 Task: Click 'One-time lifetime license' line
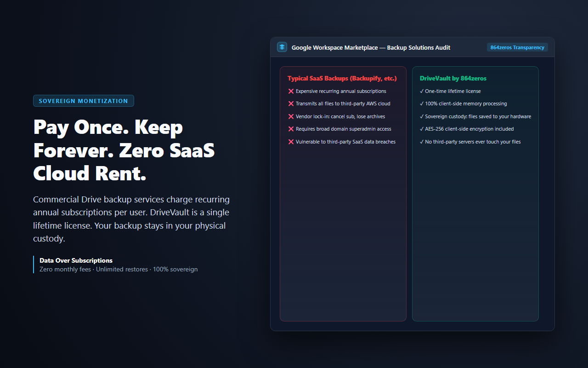(450, 91)
